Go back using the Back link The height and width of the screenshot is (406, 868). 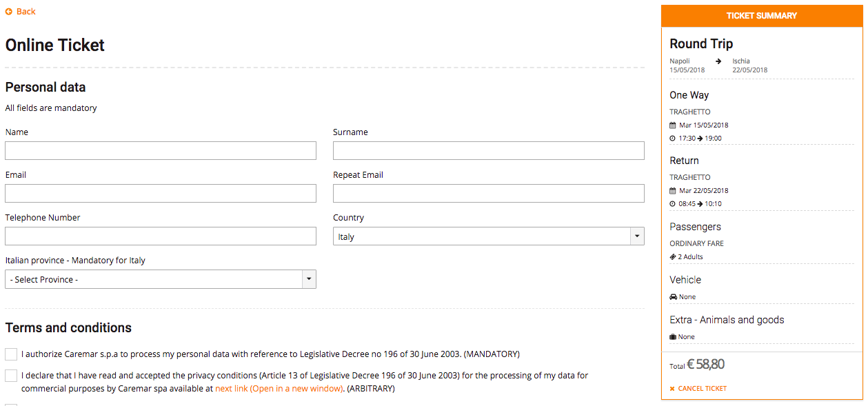click(x=26, y=12)
